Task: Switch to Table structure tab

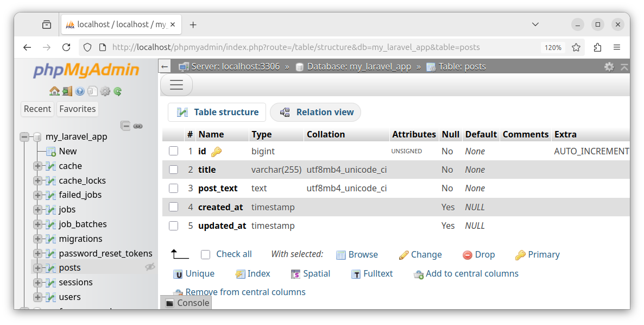Action: pyautogui.click(x=217, y=112)
